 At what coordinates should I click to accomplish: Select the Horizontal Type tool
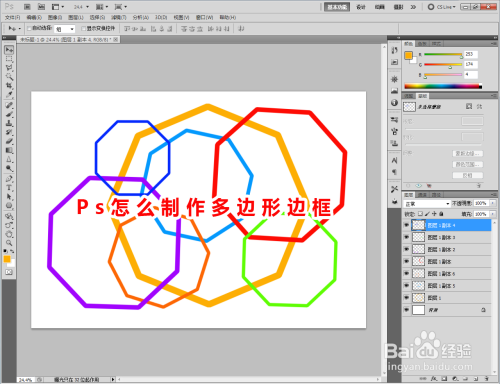(9, 188)
